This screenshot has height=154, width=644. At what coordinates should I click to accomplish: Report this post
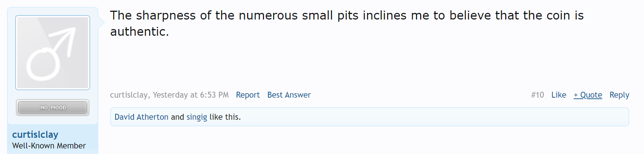pos(248,95)
